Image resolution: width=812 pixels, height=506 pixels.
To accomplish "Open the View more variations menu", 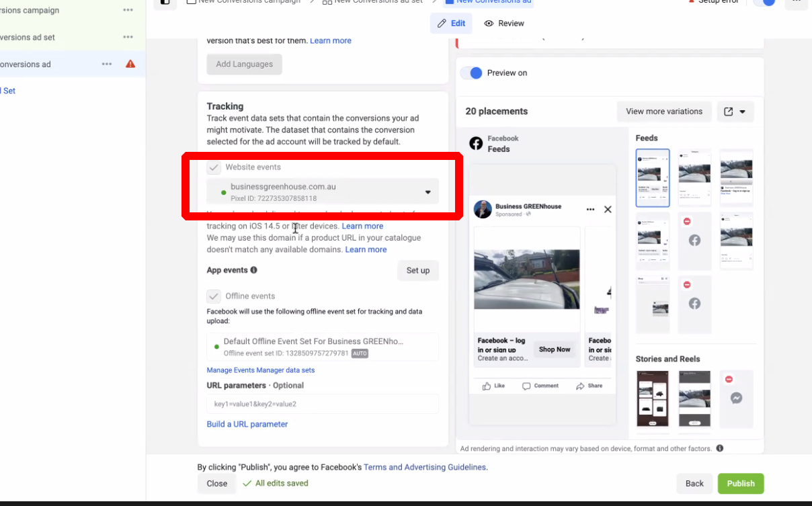I will (x=663, y=112).
